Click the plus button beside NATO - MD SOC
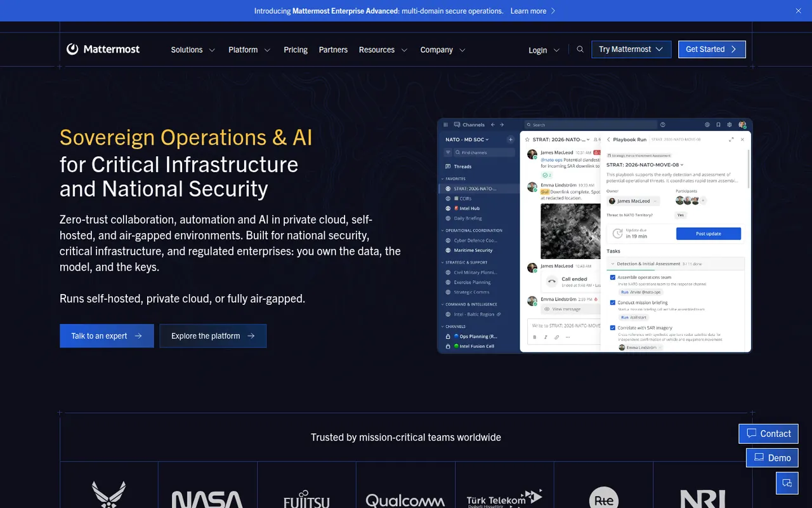 510,140
